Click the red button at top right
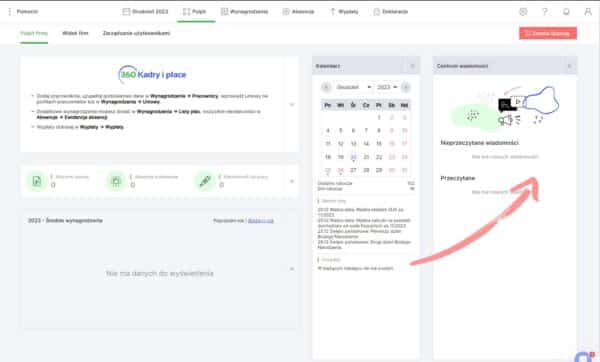The width and height of the screenshot is (600, 362). (x=548, y=33)
